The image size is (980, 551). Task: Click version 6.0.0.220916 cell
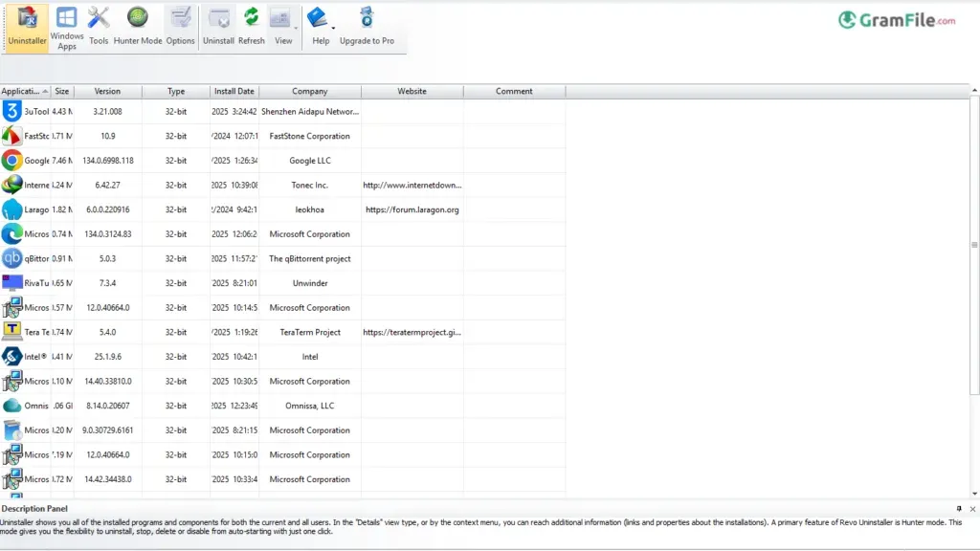(108, 209)
